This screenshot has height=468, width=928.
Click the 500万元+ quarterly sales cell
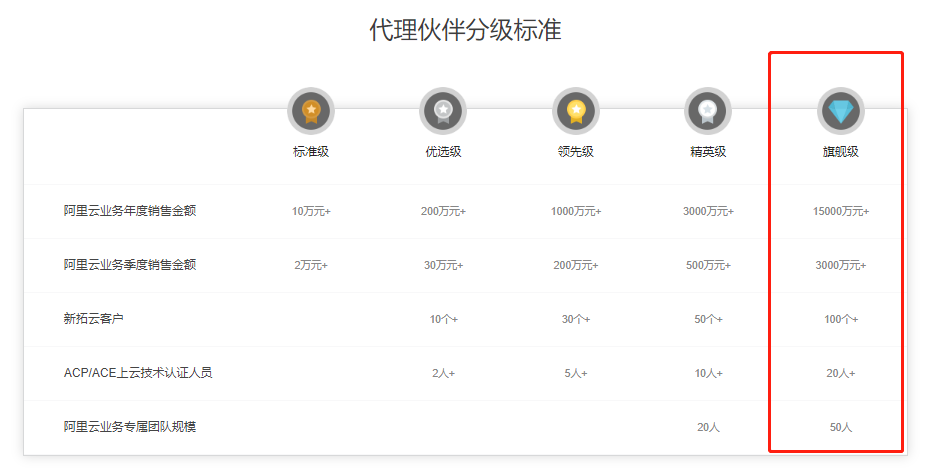pos(708,265)
